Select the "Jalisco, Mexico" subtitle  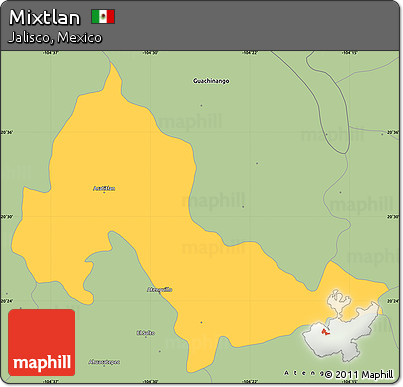[x=55, y=37]
